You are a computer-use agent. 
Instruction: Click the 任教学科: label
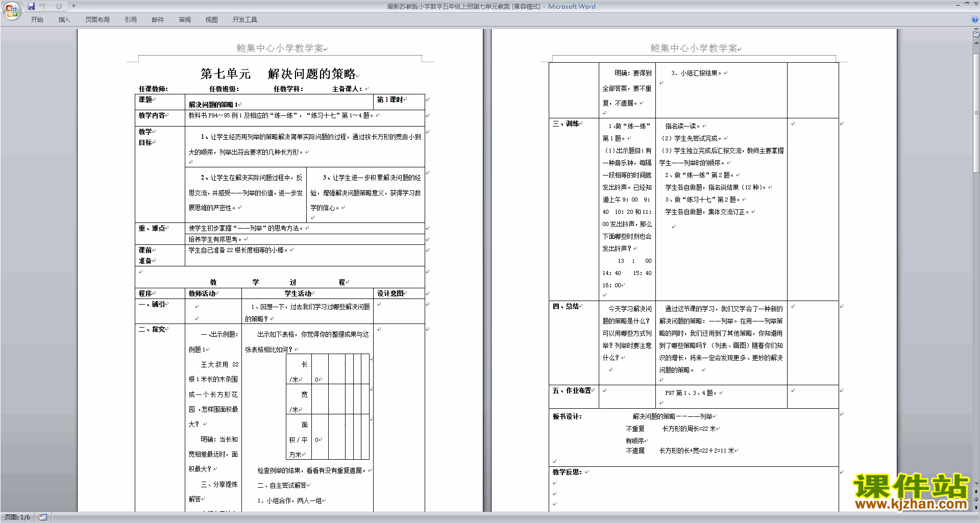(288, 89)
